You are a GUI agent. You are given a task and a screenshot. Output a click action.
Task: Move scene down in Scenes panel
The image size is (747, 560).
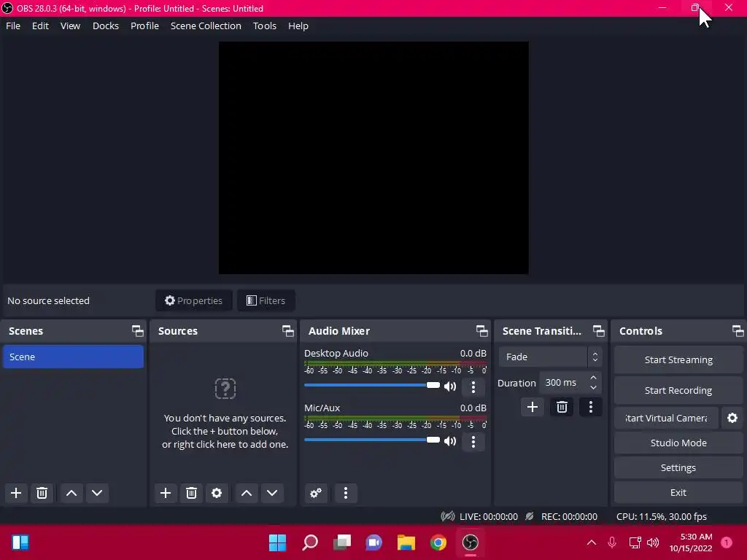point(97,493)
